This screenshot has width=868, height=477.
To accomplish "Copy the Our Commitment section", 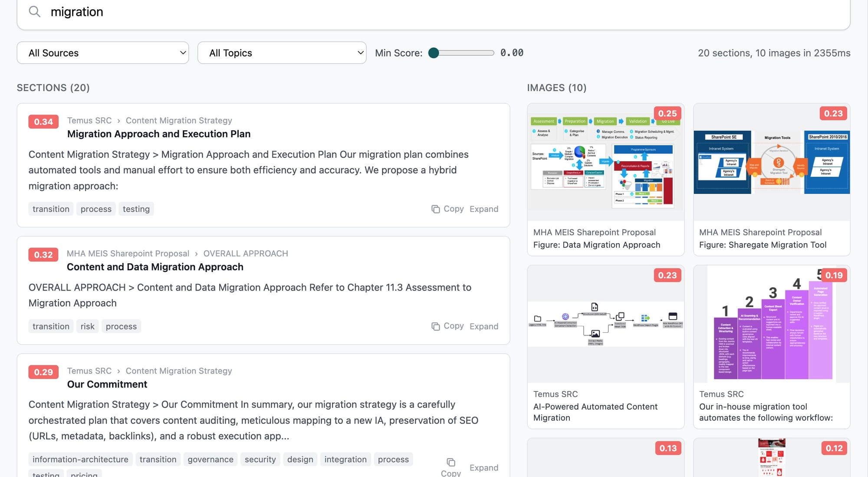I will [451, 467].
